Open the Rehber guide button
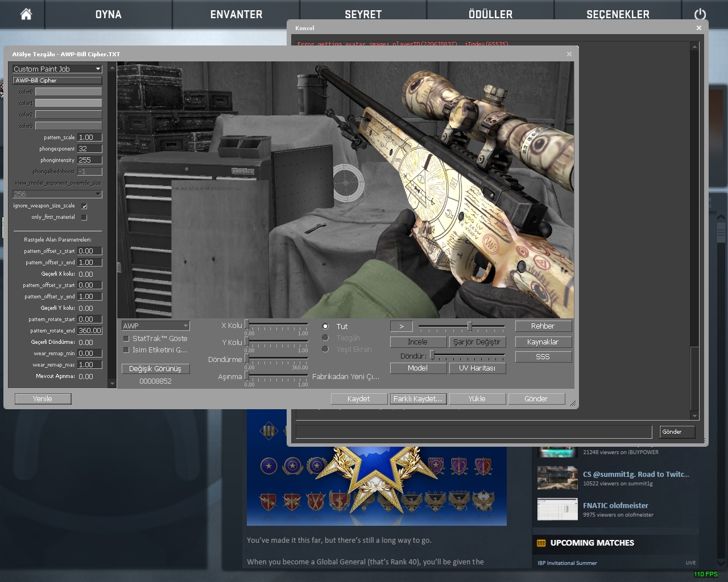Image resolution: width=728 pixels, height=582 pixels. tap(543, 326)
